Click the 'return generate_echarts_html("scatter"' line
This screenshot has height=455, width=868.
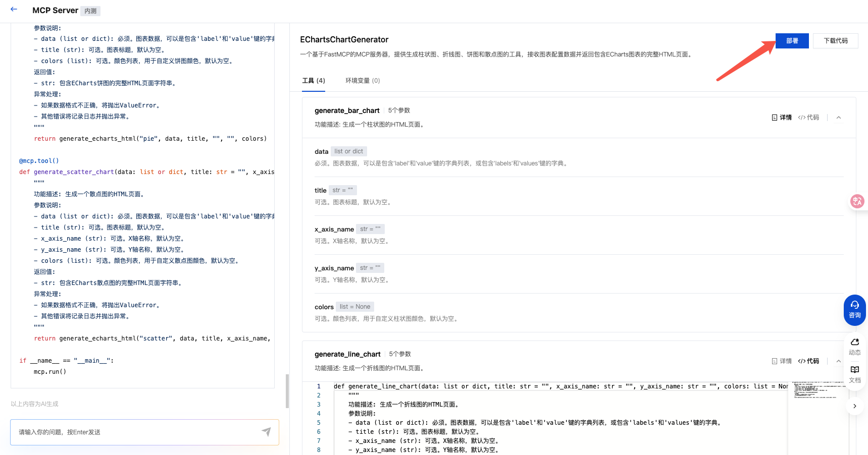(x=152, y=338)
